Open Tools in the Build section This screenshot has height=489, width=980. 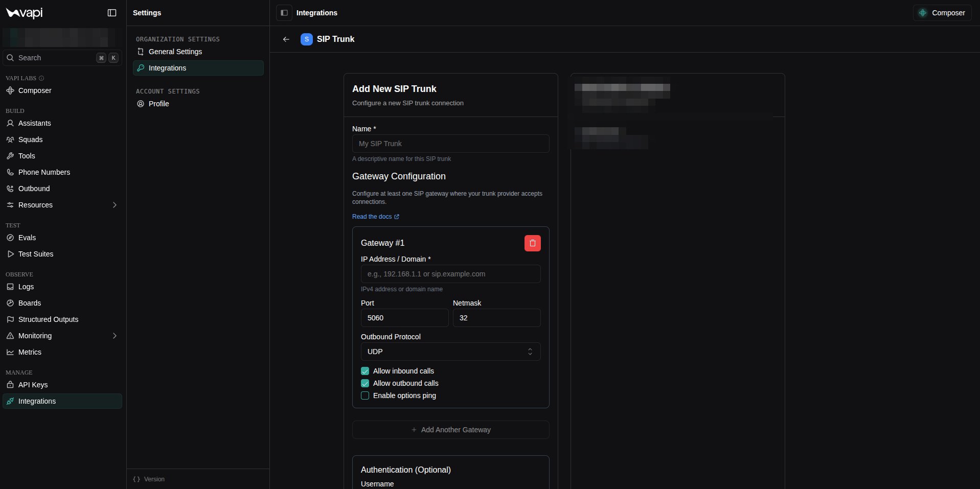pyautogui.click(x=62, y=156)
